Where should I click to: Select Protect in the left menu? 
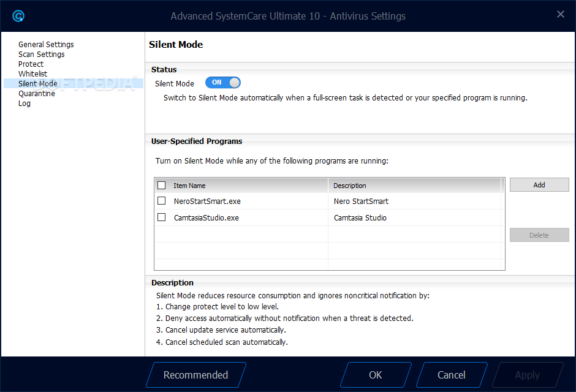31,64
